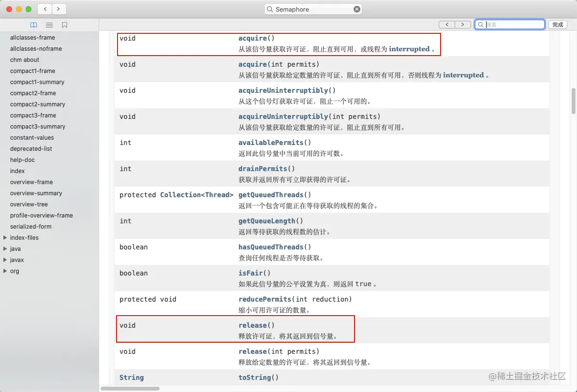The width and height of the screenshot is (577, 392).
Task: Expand the javax tree node
Action: click(x=5, y=260)
